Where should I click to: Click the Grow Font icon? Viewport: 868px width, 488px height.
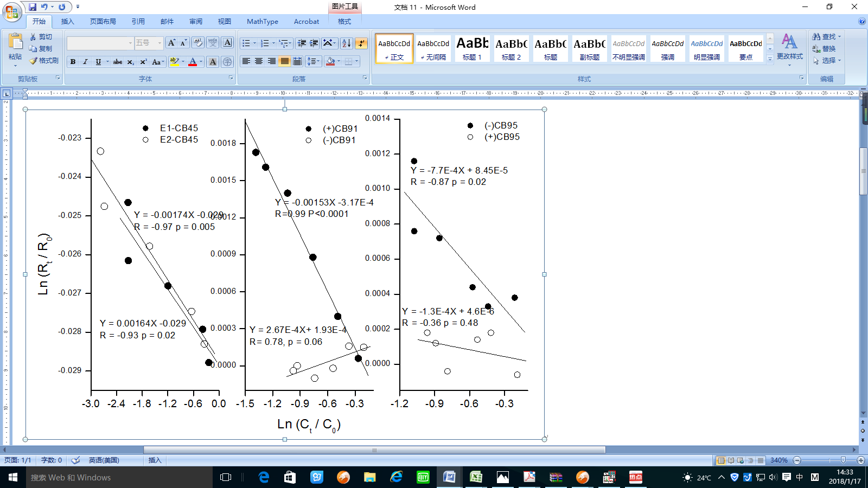coord(171,43)
